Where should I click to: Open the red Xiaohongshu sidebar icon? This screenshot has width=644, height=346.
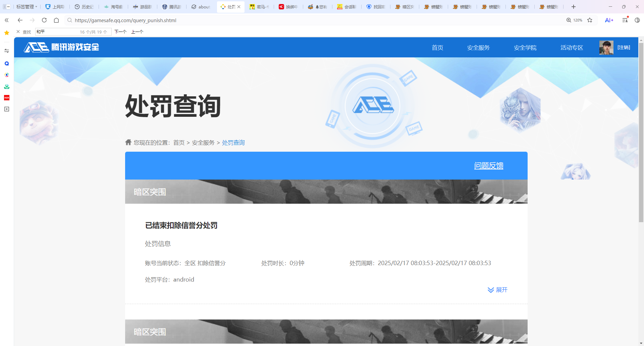coord(7,98)
